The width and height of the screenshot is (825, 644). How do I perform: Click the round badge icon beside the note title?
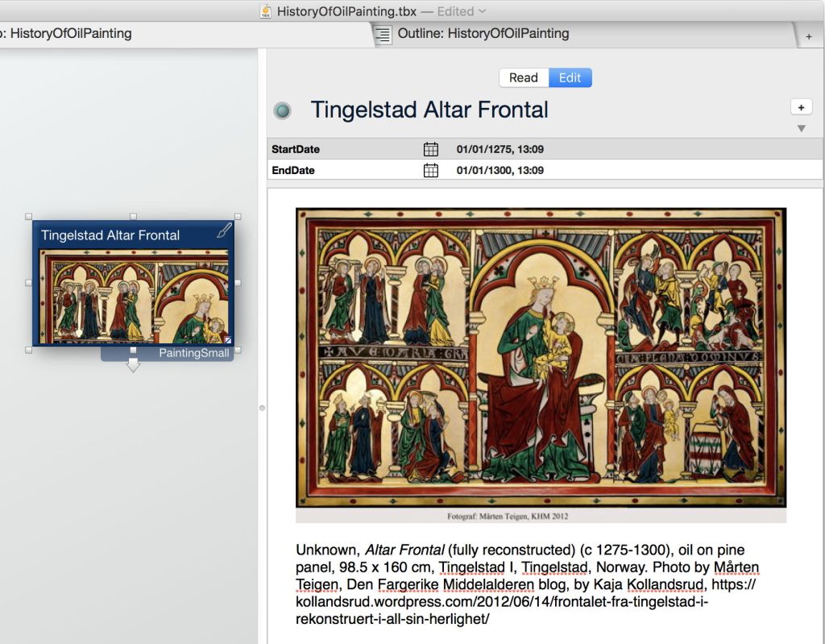[282, 110]
